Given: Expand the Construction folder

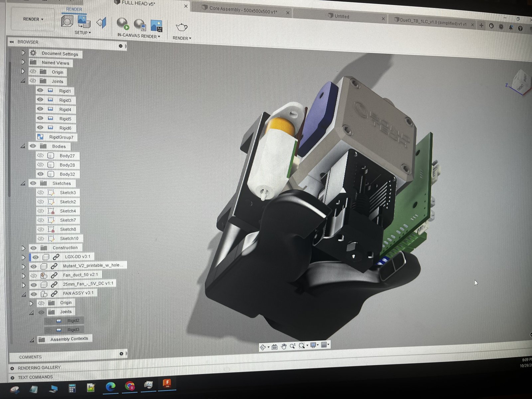Looking at the screenshot, I should tap(23, 248).
